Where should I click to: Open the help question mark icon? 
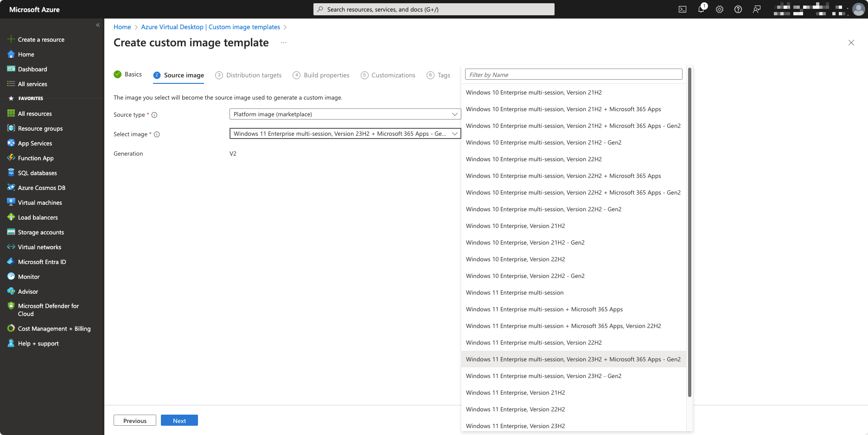click(738, 9)
